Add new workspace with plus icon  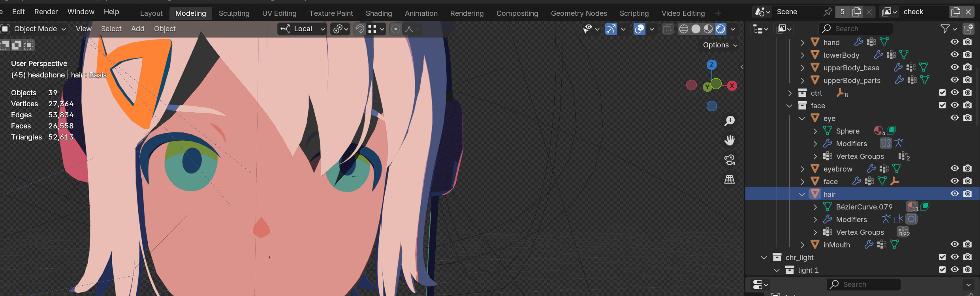coord(718,13)
